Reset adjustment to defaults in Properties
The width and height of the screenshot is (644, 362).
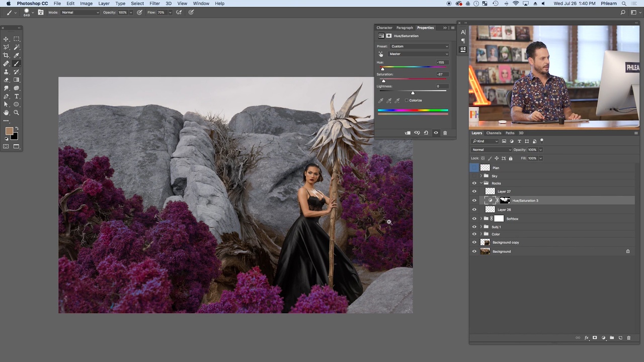click(426, 133)
